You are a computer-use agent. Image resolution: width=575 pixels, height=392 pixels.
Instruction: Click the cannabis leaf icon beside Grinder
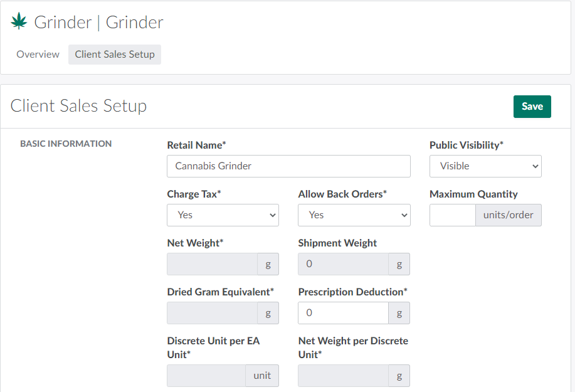pyautogui.click(x=19, y=22)
